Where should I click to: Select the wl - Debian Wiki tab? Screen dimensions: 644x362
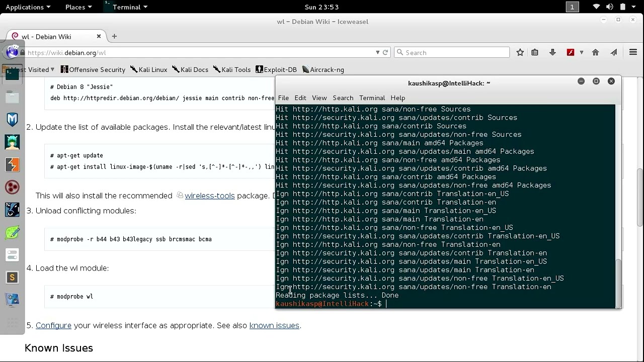(x=55, y=36)
